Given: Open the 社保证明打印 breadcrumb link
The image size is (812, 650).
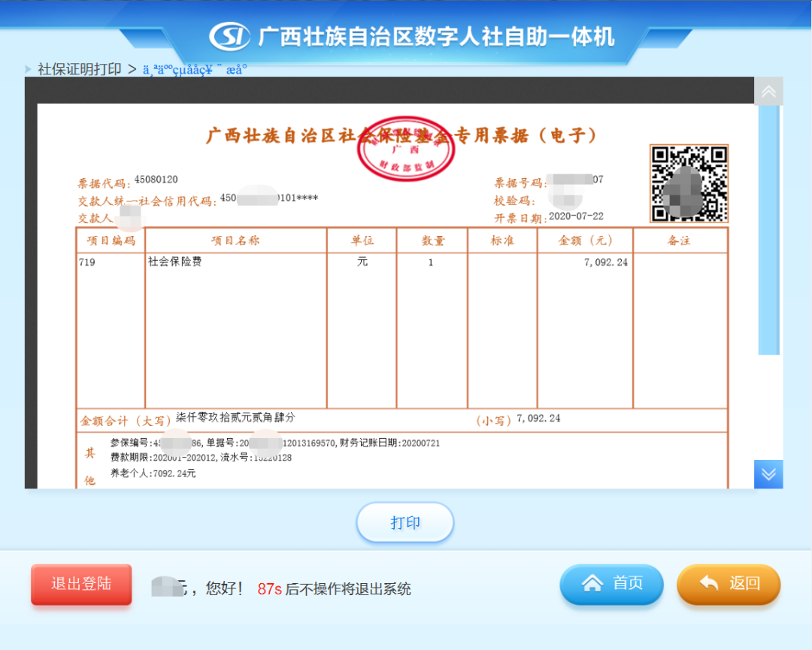Looking at the screenshot, I should pyautogui.click(x=80, y=69).
